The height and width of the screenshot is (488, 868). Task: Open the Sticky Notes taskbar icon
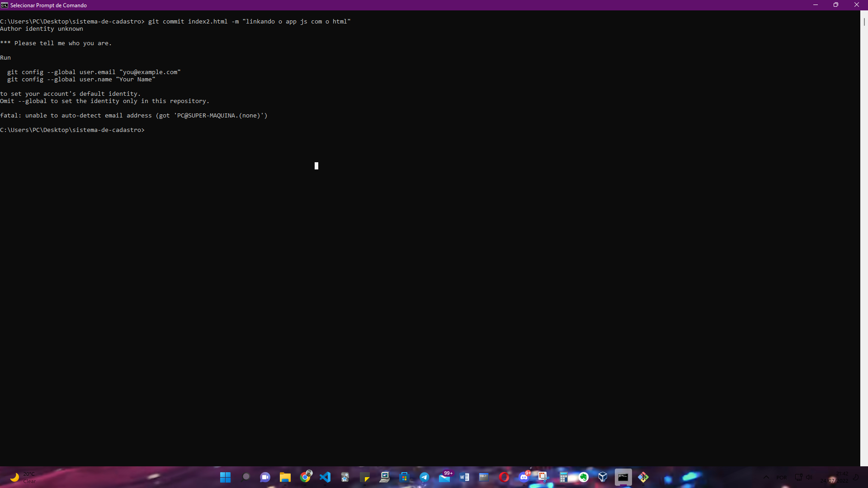point(365,477)
